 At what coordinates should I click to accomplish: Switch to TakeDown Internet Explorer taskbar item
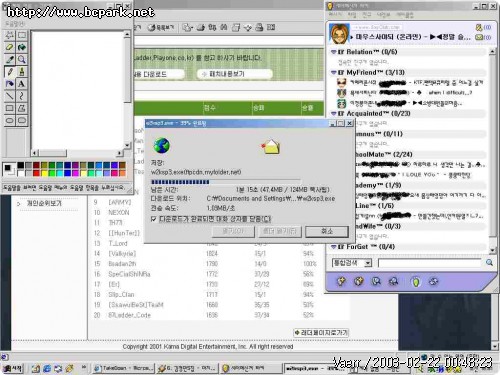[123, 368]
